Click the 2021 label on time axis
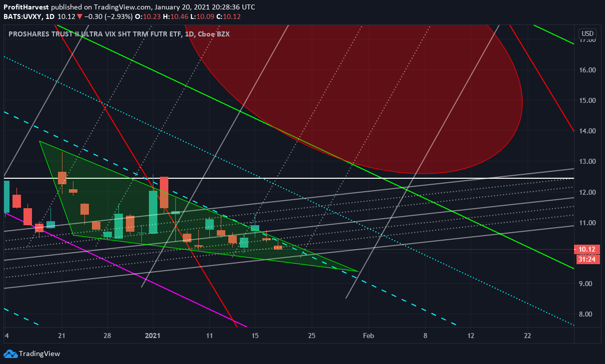Image resolution: width=605 pixels, height=364 pixels. [x=152, y=336]
